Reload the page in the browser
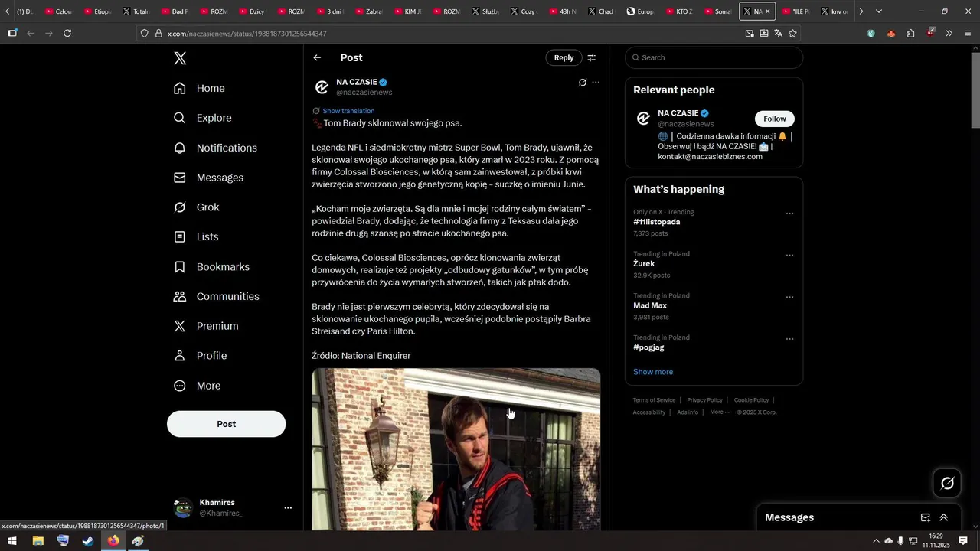Image resolution: width=980 pixels, height=551 pixels. tap(67, 34)
